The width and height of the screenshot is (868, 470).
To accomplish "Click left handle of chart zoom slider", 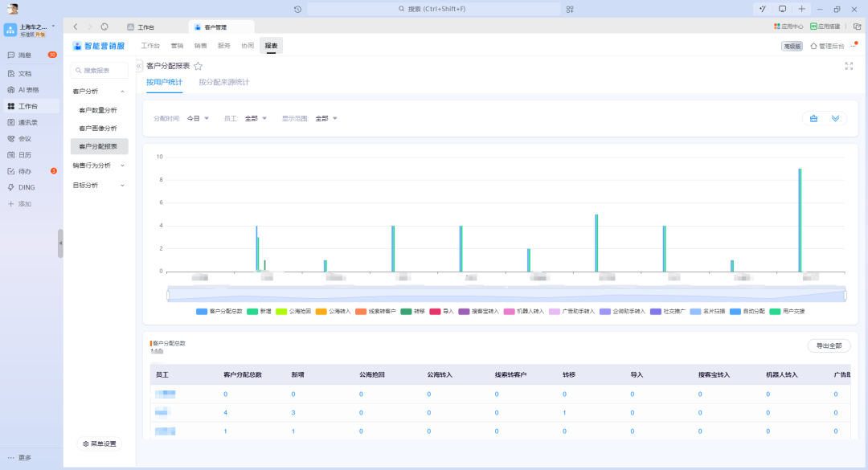I will 168,296.
